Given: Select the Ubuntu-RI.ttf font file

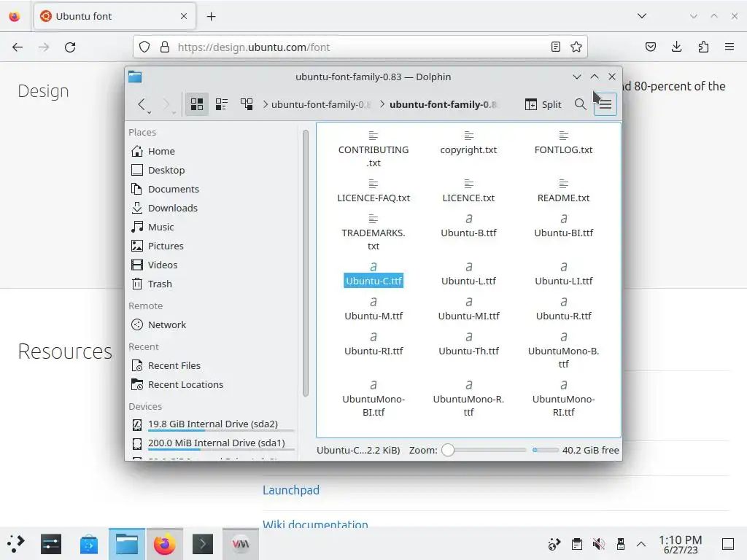Looking at the screenshot, I should click(373, 345).
